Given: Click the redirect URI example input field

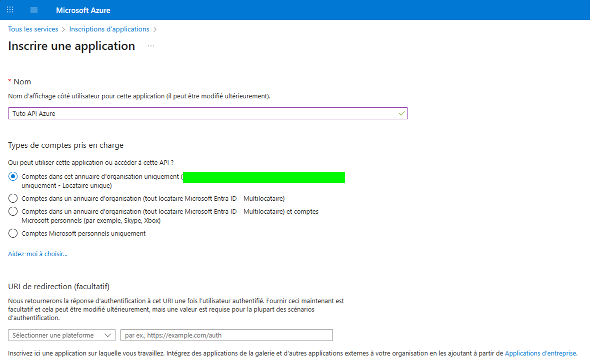Looking at the screenshot, I should pyautogui.click(x=226, y=335).
